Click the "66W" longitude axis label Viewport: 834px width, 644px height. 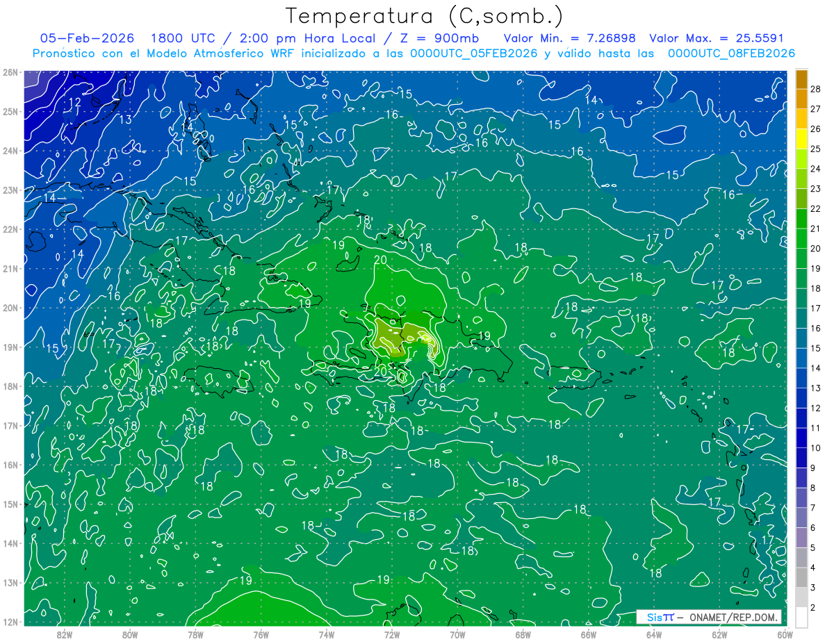click(x=589, y=634)
